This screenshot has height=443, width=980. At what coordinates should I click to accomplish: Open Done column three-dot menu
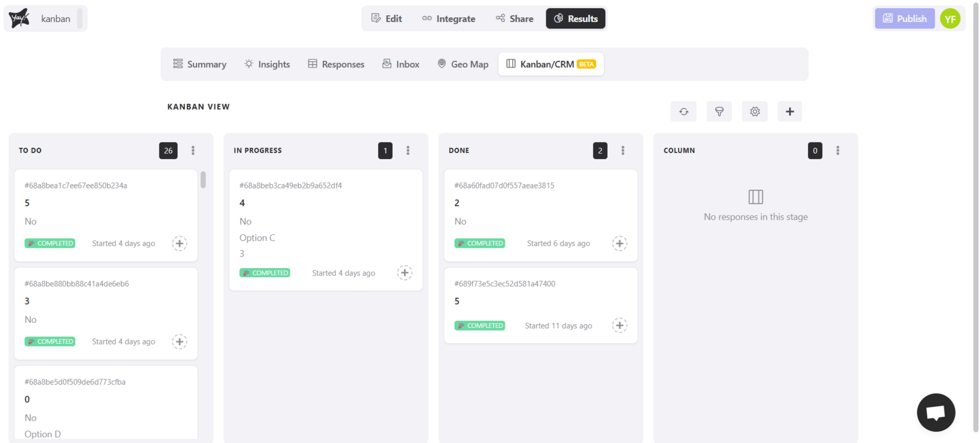click(623, 151)
